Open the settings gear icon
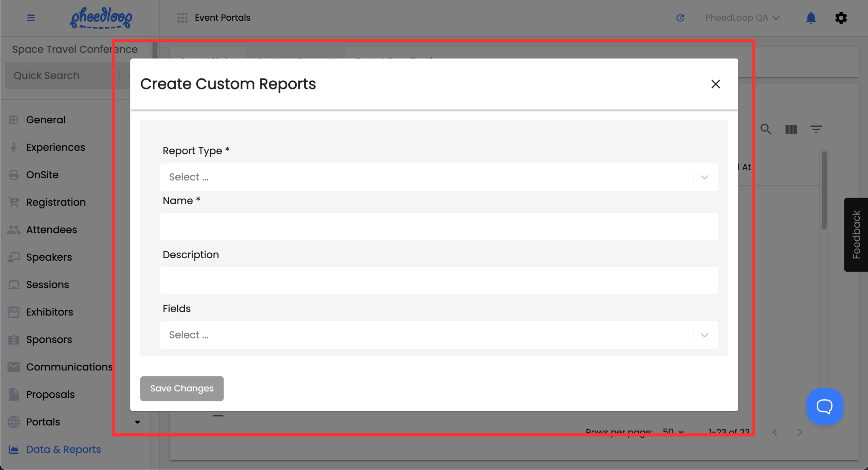Viewport: 868px width, 470px height. click(x=841, y=18)
